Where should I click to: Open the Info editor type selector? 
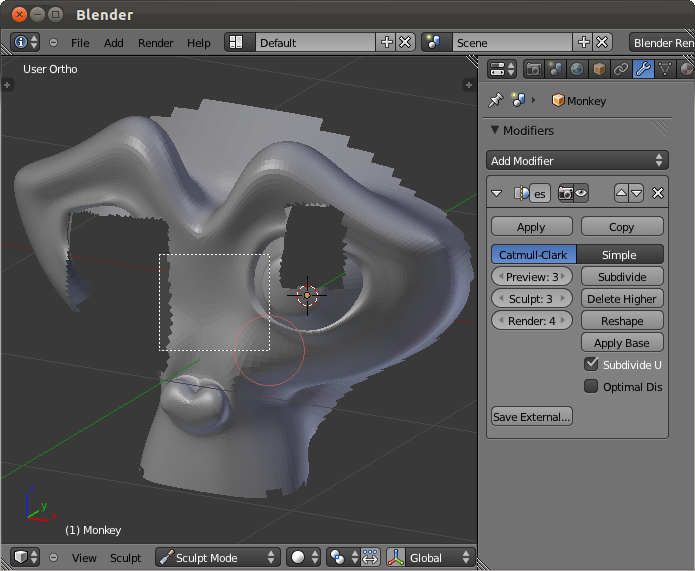coord(25,43)
